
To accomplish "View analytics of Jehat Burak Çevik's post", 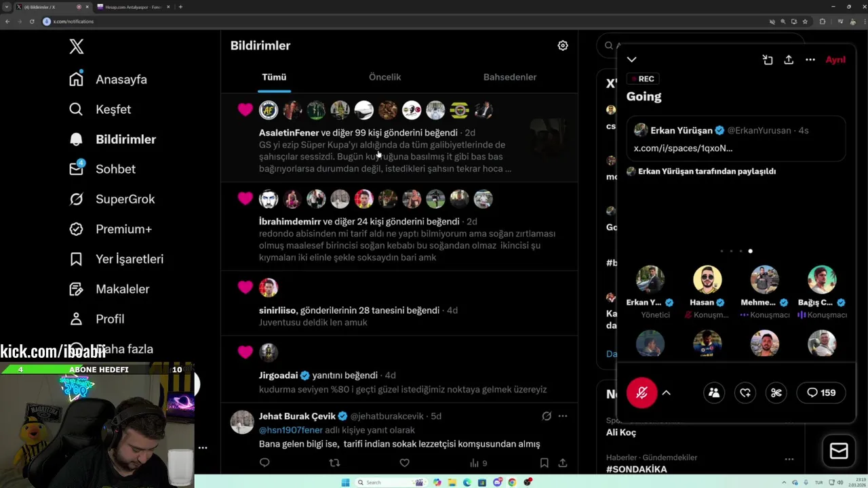I will [x=478, y=463].
